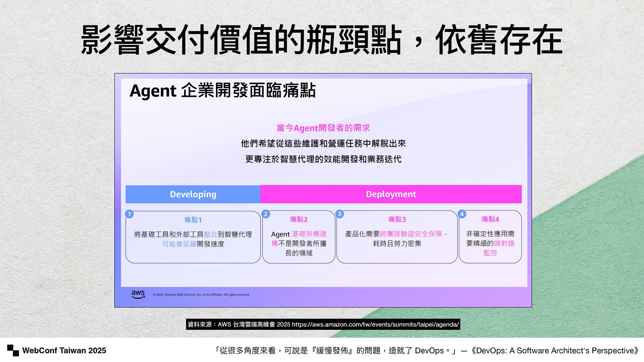Click the AWS logo on slide
The height and width of the screenshot is (362, 644).
pos(138,294)
